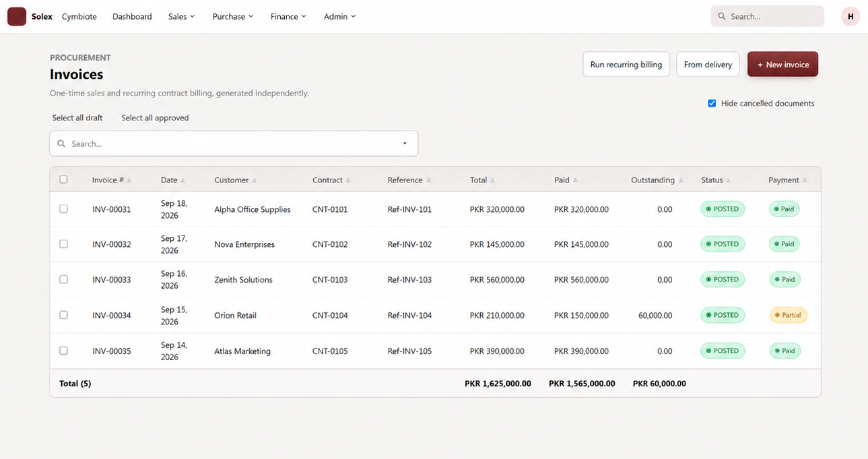868x459 pixels.
Task: Sort by Reference column arrow
Action: (x=428, y=180)
